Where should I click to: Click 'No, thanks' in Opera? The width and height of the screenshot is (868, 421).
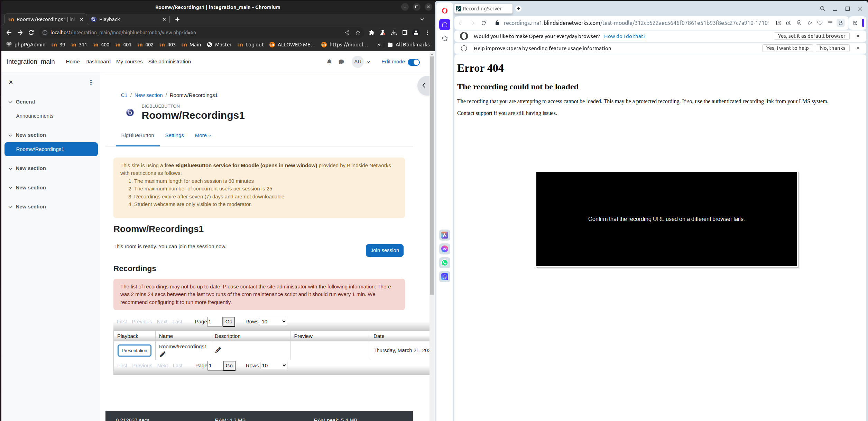click(x=832, y=48)
